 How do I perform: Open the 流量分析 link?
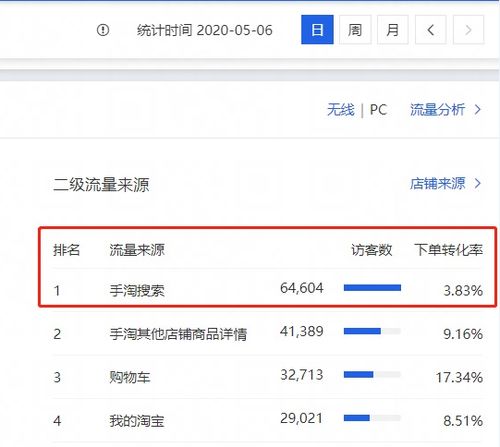coord(446,110)
